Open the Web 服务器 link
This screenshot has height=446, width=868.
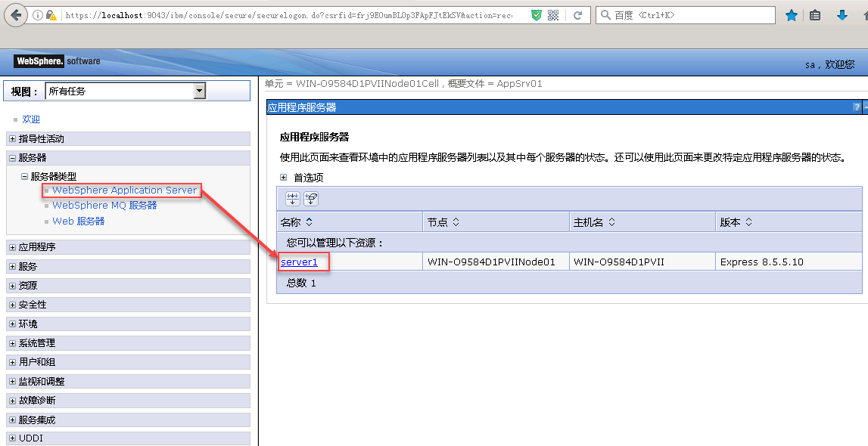tap(79, 221)
